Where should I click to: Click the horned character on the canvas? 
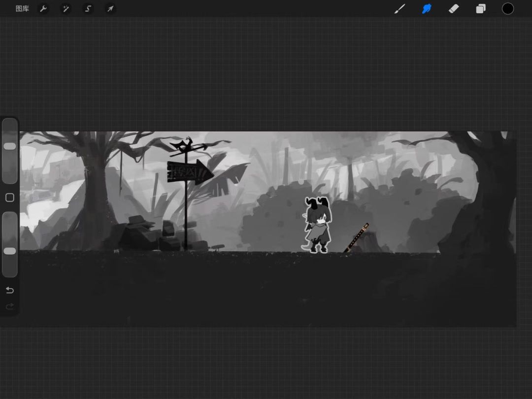pos(317,225)
